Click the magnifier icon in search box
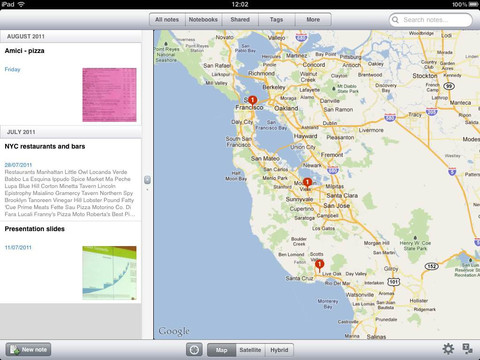The image size is (480, 360). coord(395,20)
